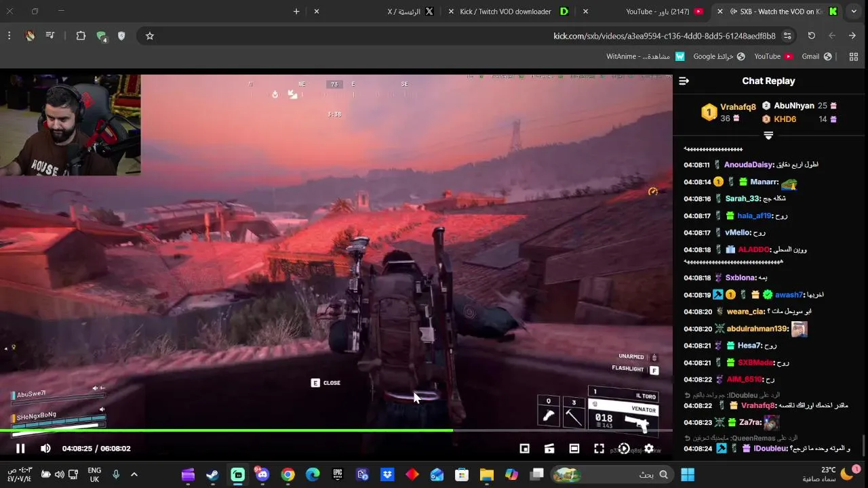868x488 pixels.
Task: Go back to the previous page
Action: coord(852,36)
